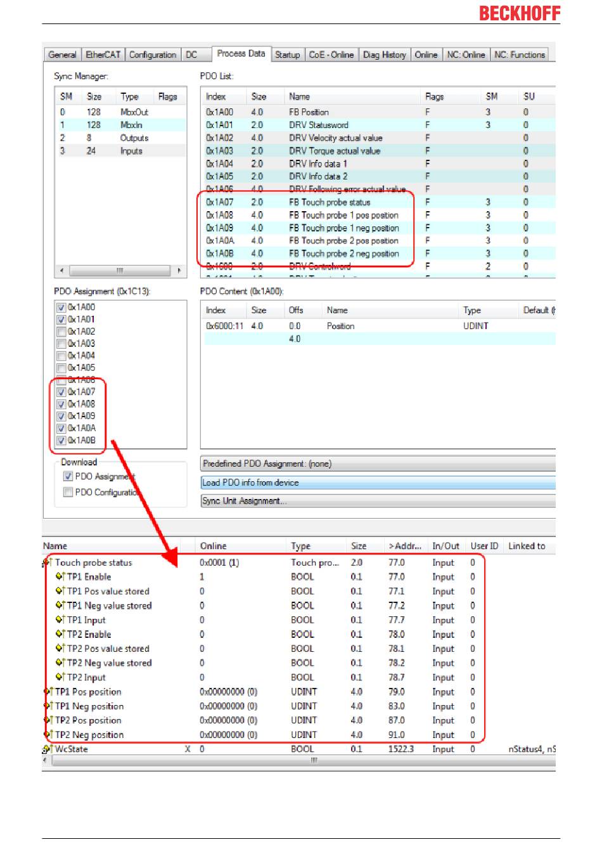This screenshot has width=602, height=868.
Task: Click the TP2 Input variable icon
Action: [60, 677]
